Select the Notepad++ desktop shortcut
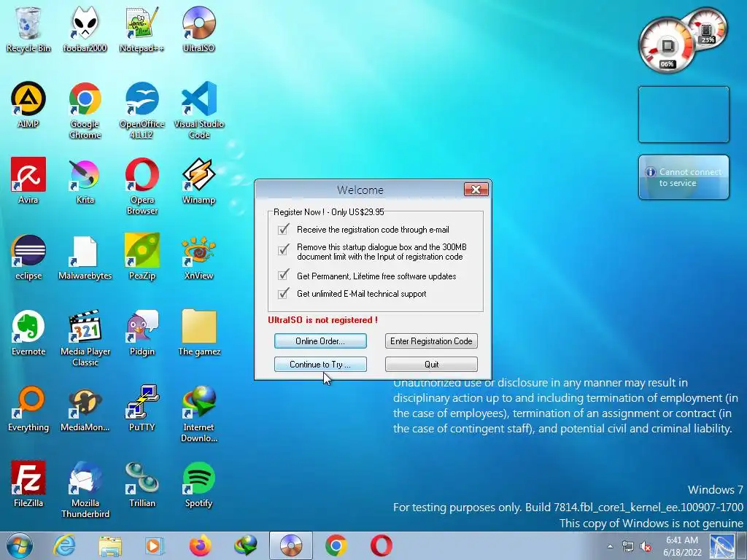The width and height of the screenshot is (747, 560). [x=142, y=30]
